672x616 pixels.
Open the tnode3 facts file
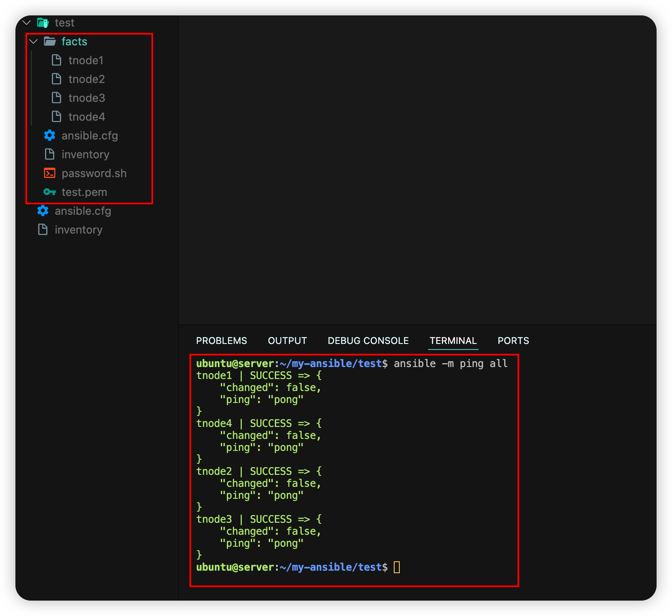86,98
